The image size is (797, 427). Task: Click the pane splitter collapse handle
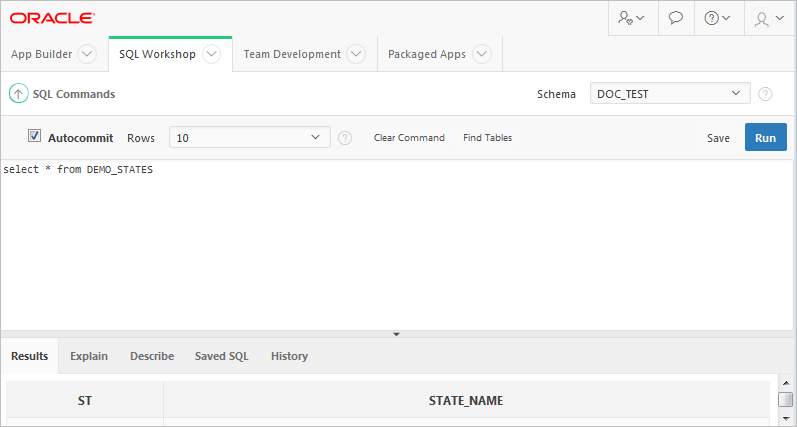click(x=397, y=333)
